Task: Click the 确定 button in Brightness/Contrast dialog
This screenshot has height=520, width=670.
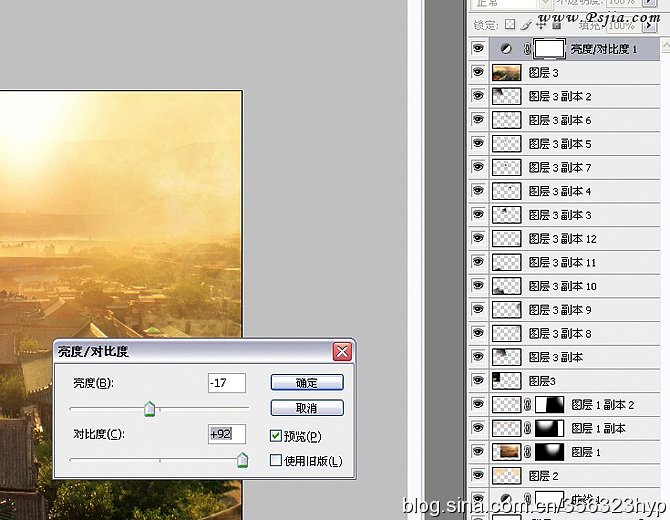Action: (x=307, y=382)
